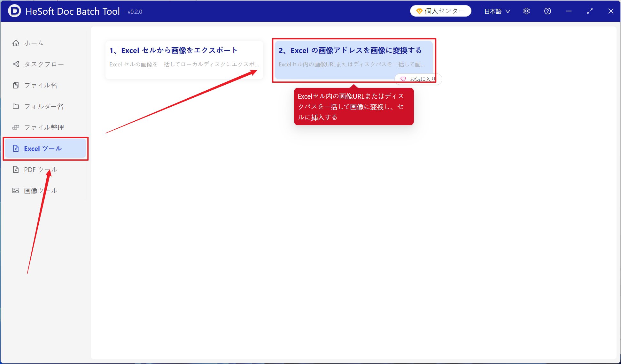Open PDF ツール in the sidebar
The height and width of the screenshot is (364, 621).
[45, 170]
